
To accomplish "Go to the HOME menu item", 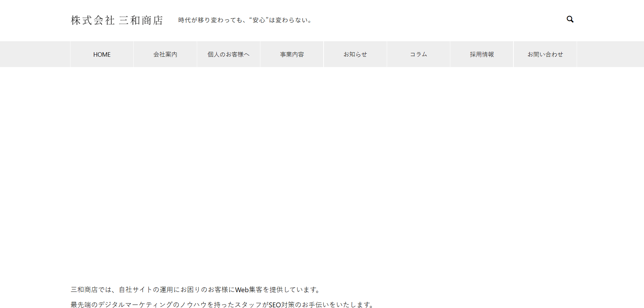I will 102,54.
